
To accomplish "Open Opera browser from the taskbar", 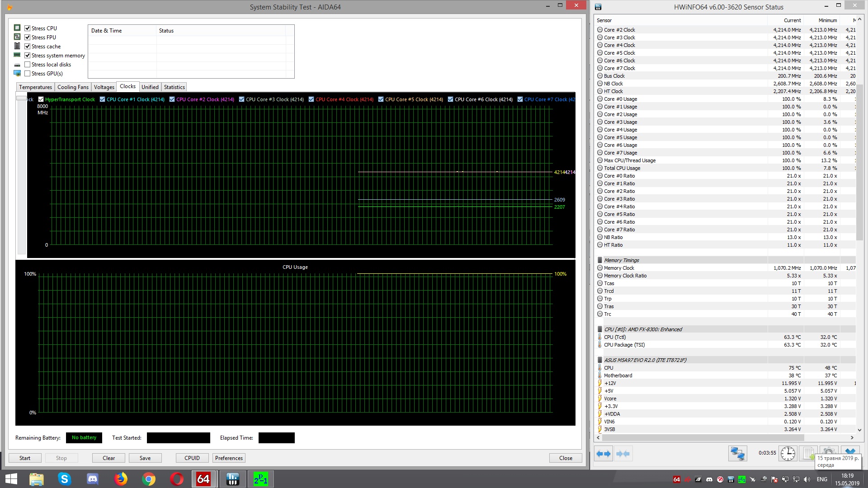I will coord(177,479).
